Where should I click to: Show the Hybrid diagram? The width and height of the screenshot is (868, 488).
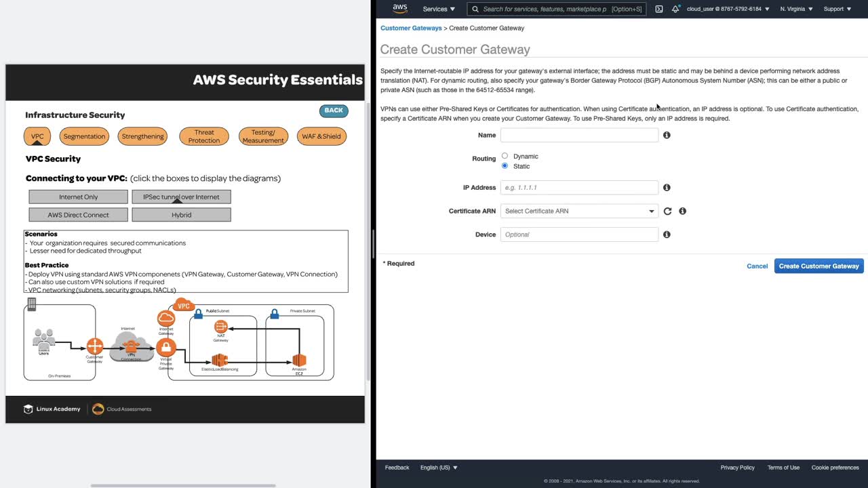pos(182,215)
